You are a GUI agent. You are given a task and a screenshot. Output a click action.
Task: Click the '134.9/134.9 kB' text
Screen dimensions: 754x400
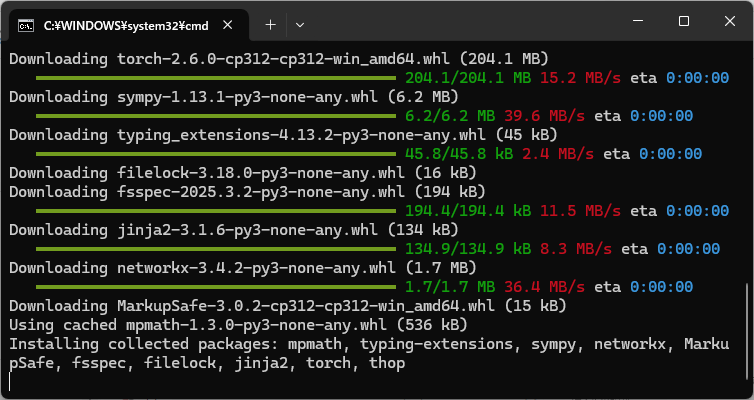pyautogui.click(x=468, y=249)
